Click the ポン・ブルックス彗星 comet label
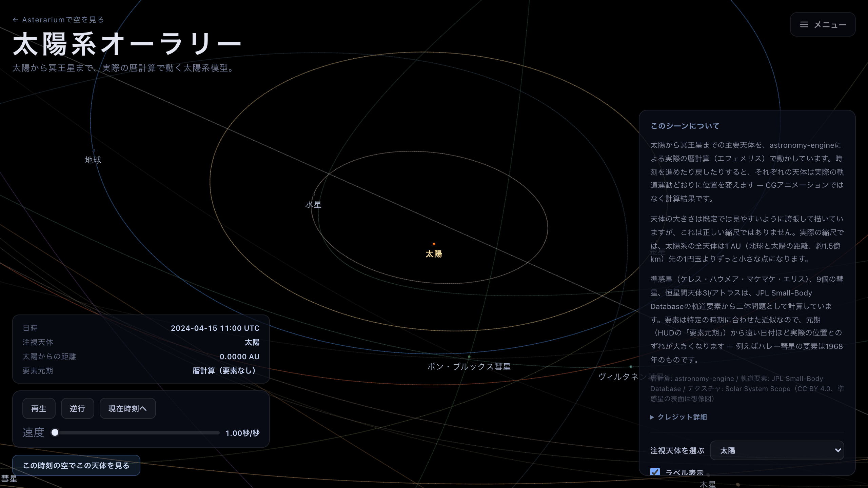 469,367
